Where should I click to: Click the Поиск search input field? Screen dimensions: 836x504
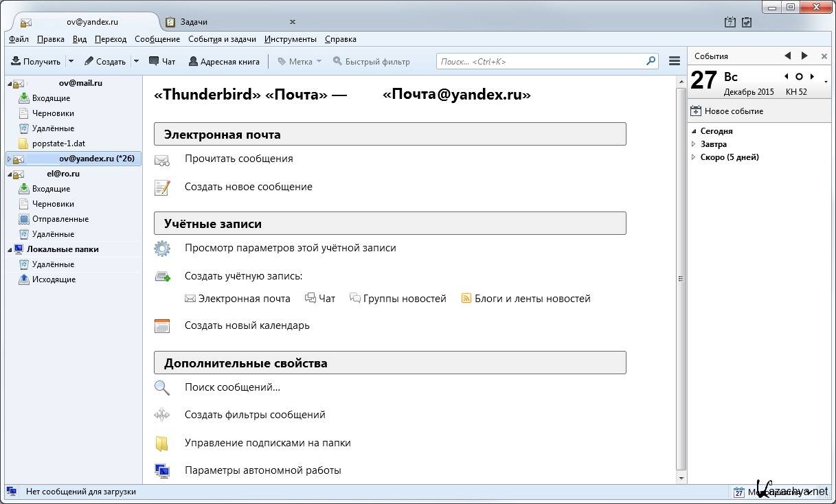(541, 61)
